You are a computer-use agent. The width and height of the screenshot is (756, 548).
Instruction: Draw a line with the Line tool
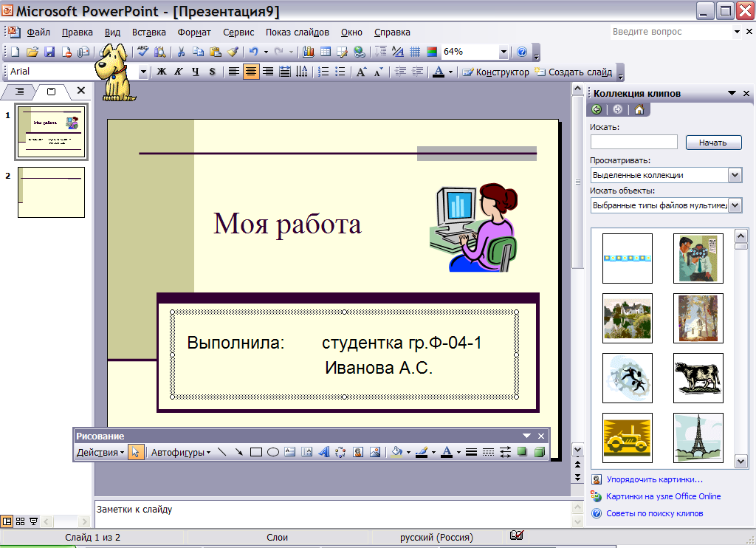(221, 452)
